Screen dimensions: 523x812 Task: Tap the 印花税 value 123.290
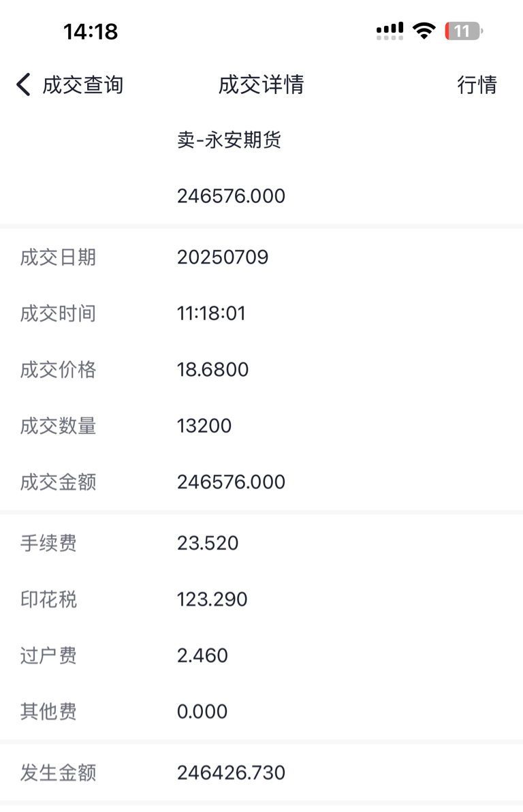click(212, 599)
